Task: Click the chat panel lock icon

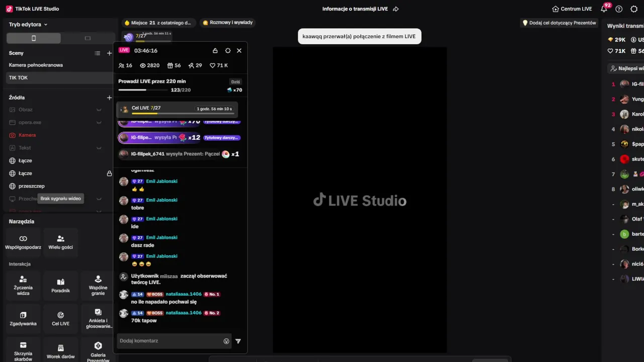Action: pos(215,51)
